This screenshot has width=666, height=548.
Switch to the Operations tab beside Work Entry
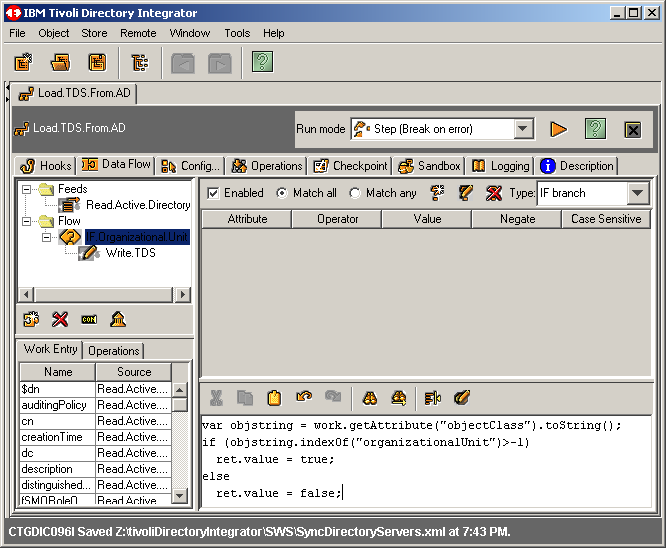[114, 351]
